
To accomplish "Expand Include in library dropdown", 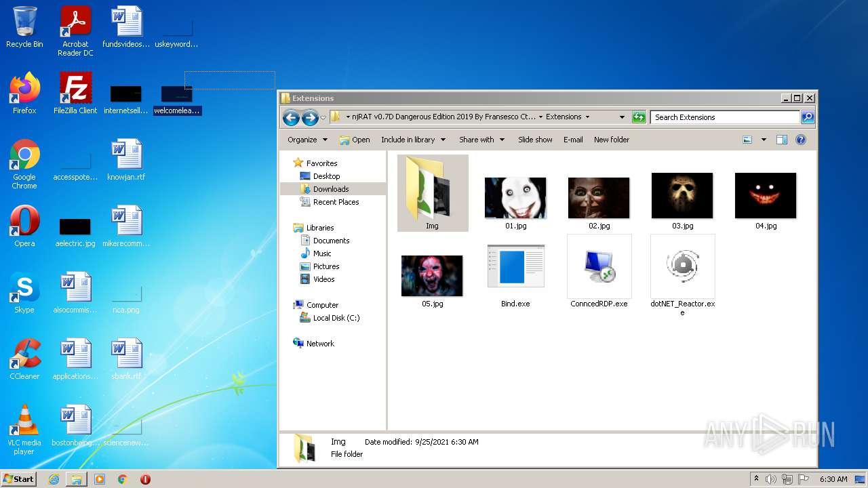I will [413, 140].
